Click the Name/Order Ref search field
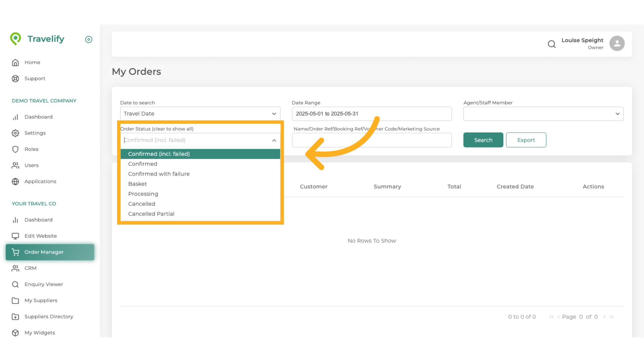 tap(372, 140)
